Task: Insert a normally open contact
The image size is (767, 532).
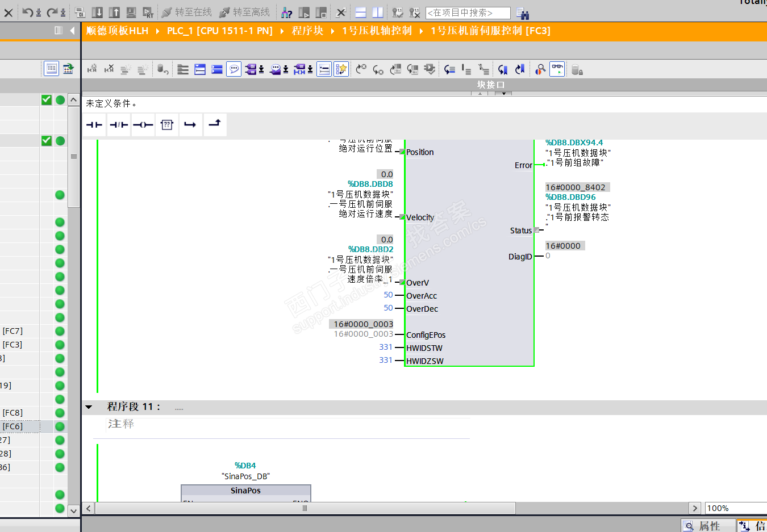Action: click(x=94, y=125)
